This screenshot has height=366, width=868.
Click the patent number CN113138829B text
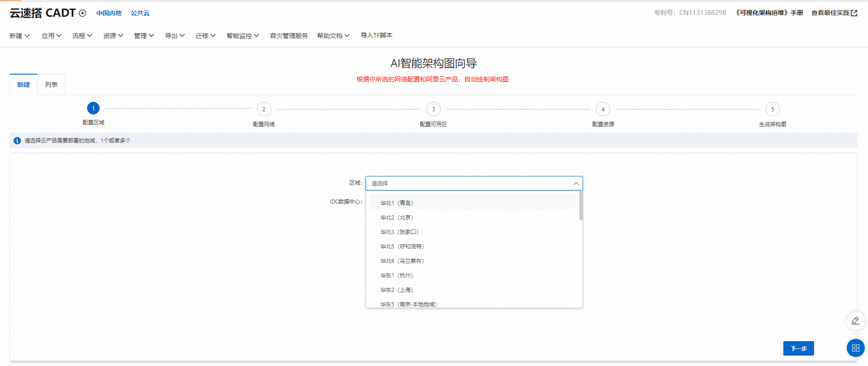(x=703, y=13)
